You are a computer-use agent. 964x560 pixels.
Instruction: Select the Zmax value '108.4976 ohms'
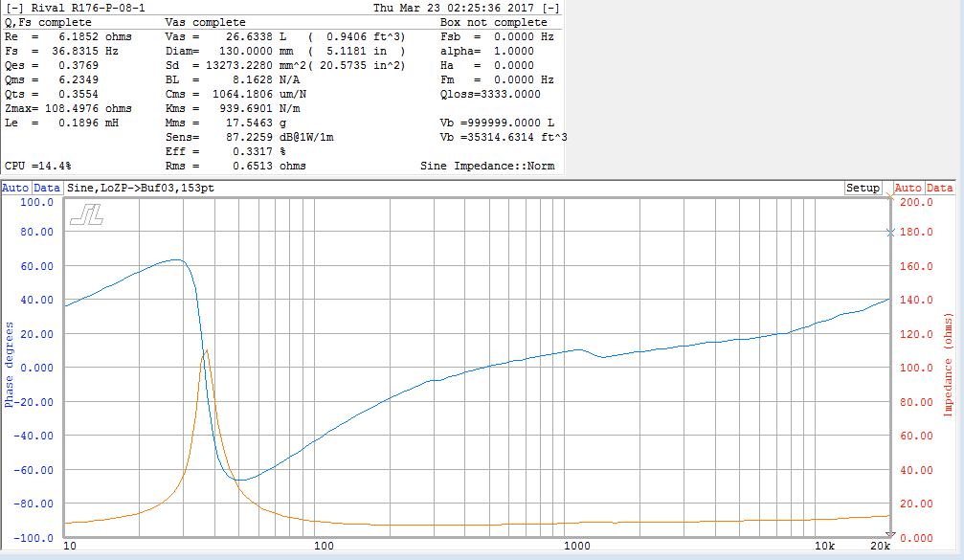[88, 108]
